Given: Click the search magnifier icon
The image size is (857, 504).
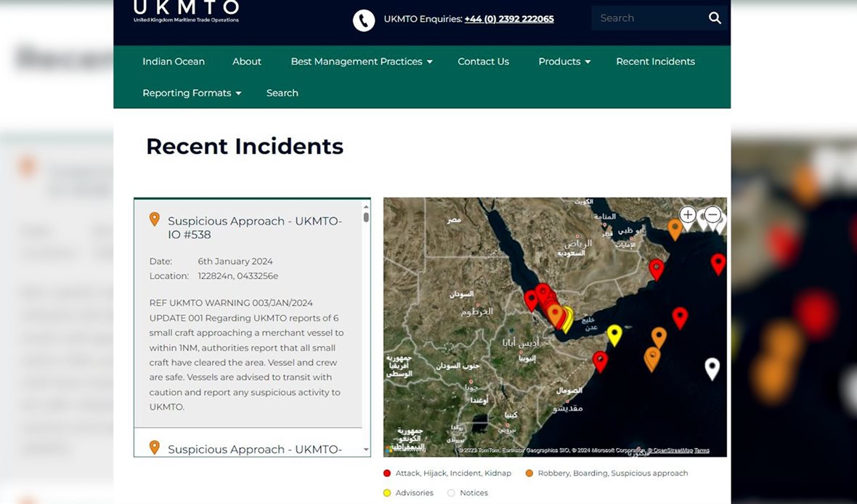Looking at the screenshot, I should (715, 18).
